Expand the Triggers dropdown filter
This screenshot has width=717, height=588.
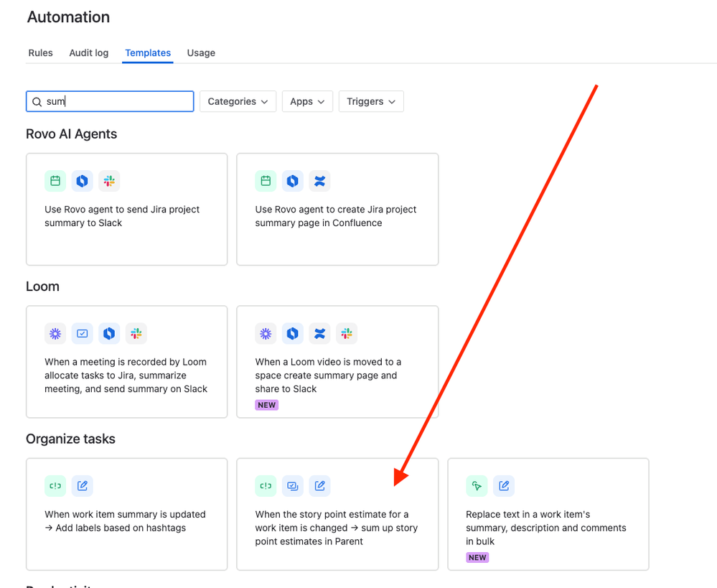pyautogui.click(x=371, y=101)
